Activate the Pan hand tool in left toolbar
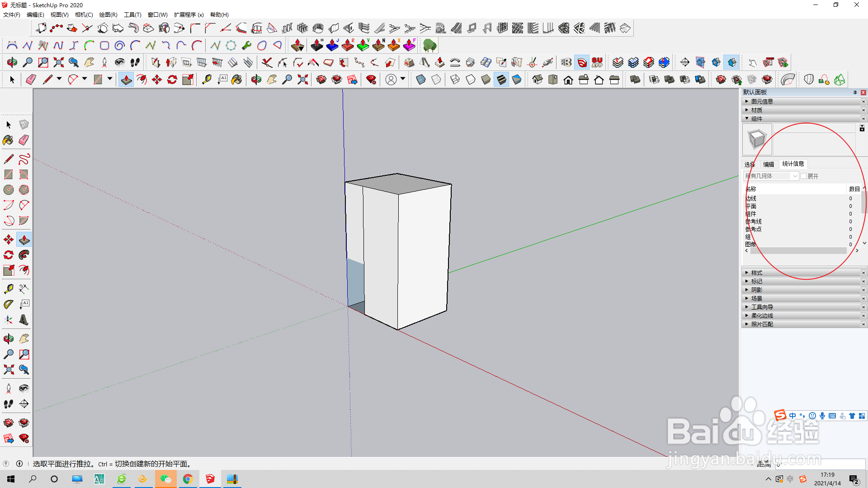The width and height of the screenshot is (868, 488). [x=24, y=339]
